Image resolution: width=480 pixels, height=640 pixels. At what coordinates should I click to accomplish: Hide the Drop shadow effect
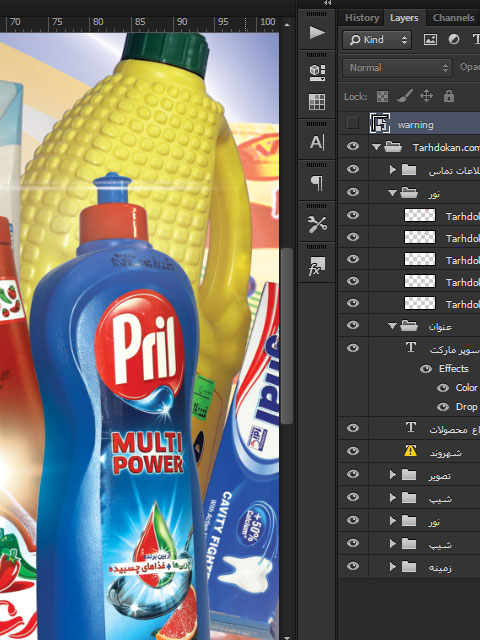coord(443,407)
